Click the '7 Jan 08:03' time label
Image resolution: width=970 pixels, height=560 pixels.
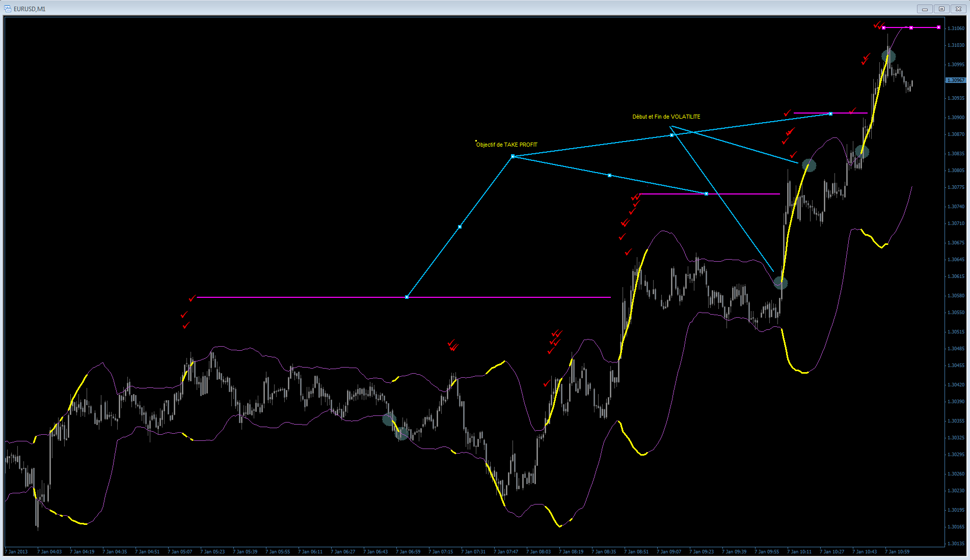coord(538,552)
